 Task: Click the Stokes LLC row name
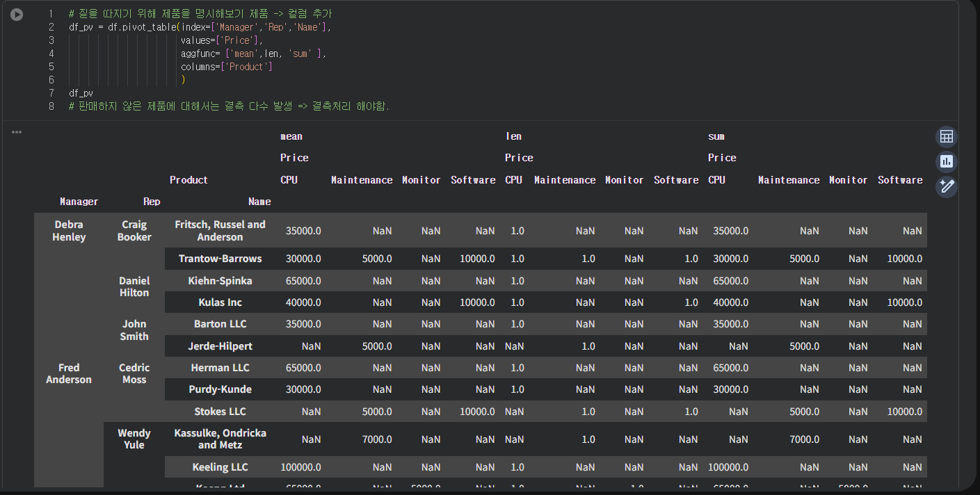click(220, 412)
